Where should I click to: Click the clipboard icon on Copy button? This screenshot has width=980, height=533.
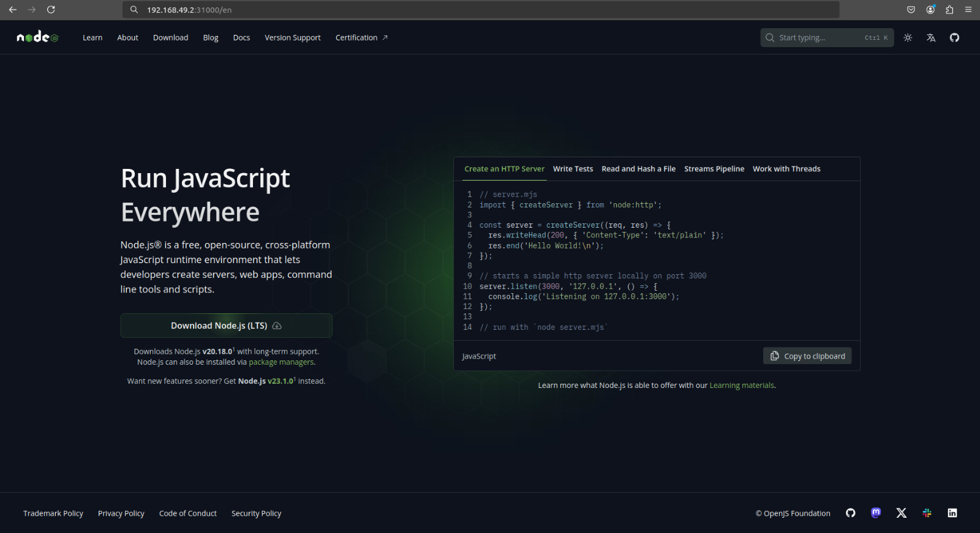tap(775, 356)
